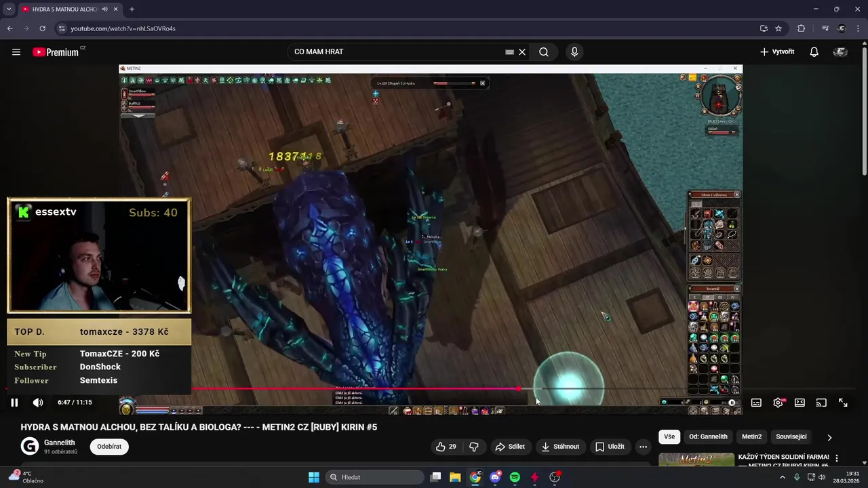This screenshot has height=488, width=868.
Task: Reload the page in Chrome
Action: 42,28
